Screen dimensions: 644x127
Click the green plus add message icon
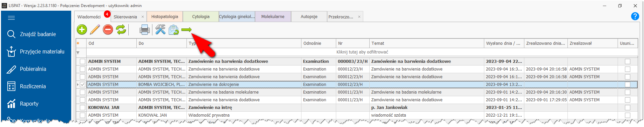tap(82, 29)
